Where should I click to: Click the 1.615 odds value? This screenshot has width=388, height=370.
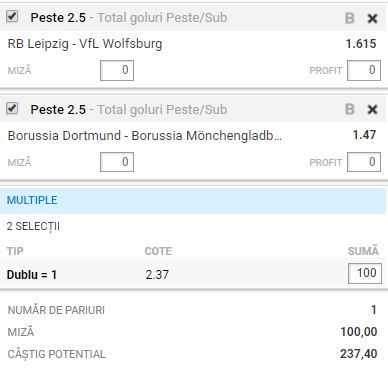[361, 44]
